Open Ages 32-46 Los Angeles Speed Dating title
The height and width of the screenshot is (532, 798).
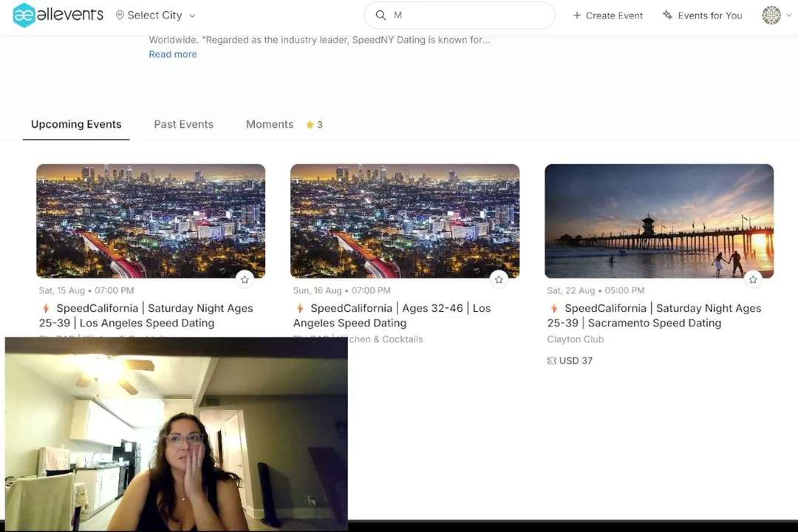click(392, 316)
